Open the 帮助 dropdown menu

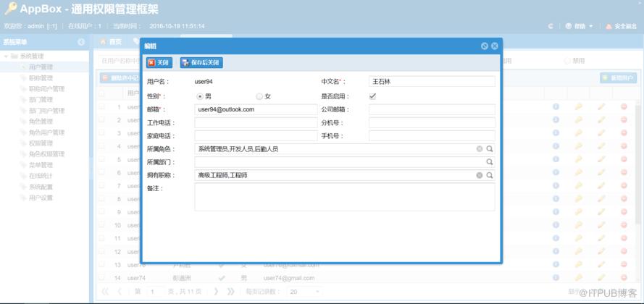point(579,26)
